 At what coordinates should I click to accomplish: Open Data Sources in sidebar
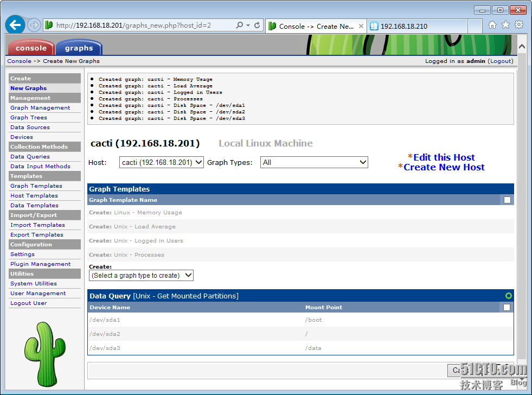pyautogui.click(x=30, y=128)
